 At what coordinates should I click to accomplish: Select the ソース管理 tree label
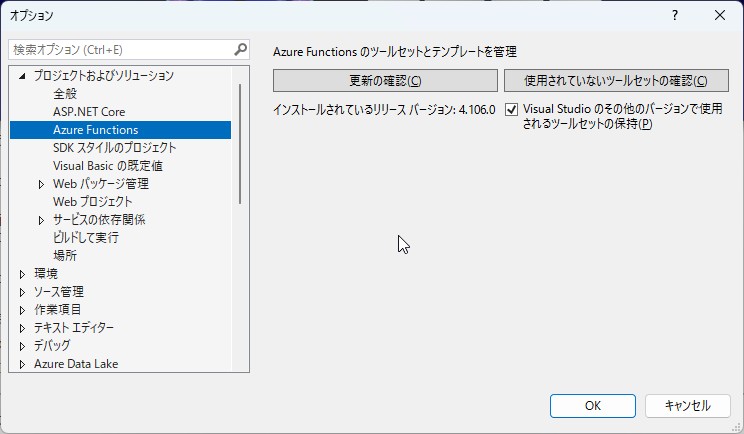click(x=59, y=292)
